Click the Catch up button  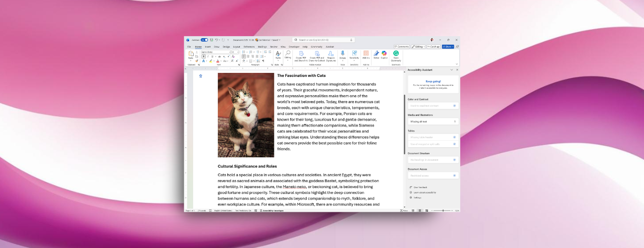click(x=434, y=47)
